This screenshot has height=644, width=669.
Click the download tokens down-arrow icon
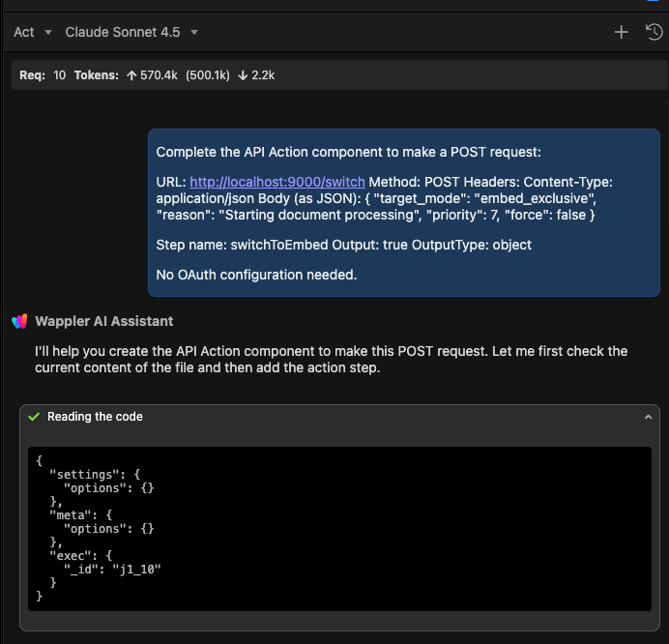pyautogui.click(x=241, y=74)
